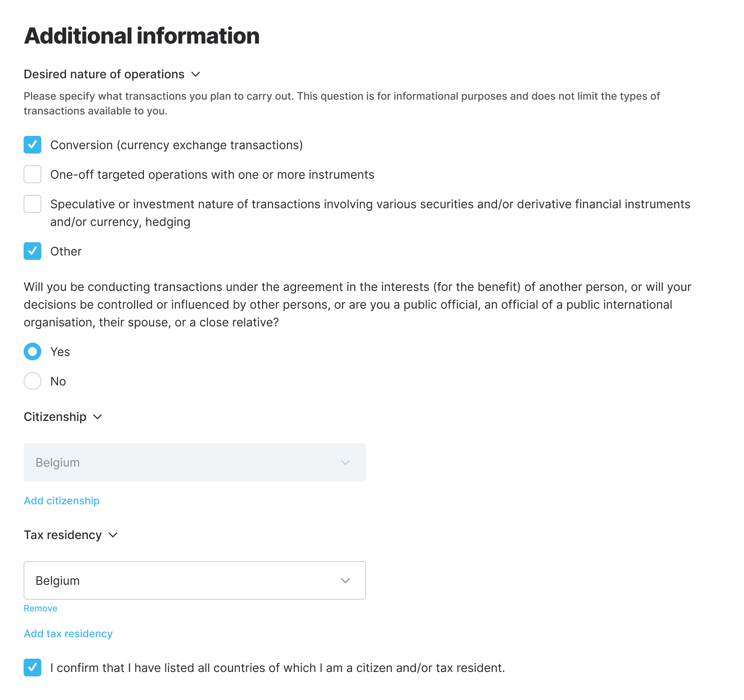Check One-off targeted operations checkbox
Viewport: 744px width, 700px height.
pyautogui.click(x=32, y=174)
